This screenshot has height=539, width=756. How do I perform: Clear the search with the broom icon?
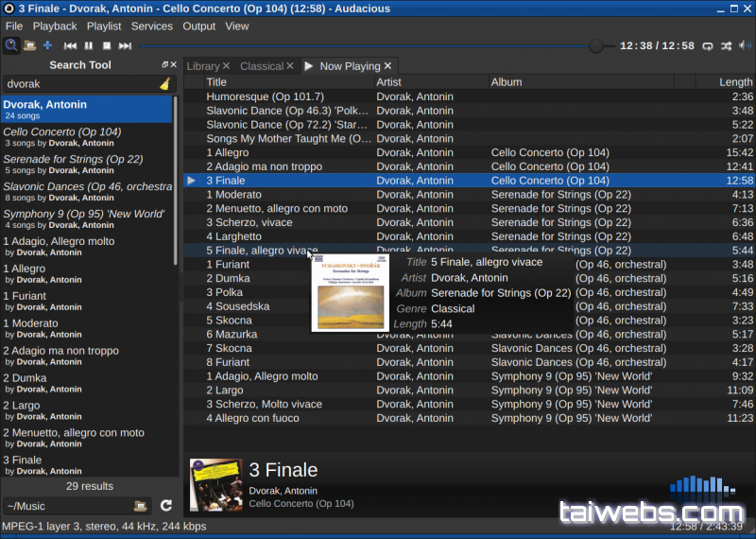tap(164, 84)
